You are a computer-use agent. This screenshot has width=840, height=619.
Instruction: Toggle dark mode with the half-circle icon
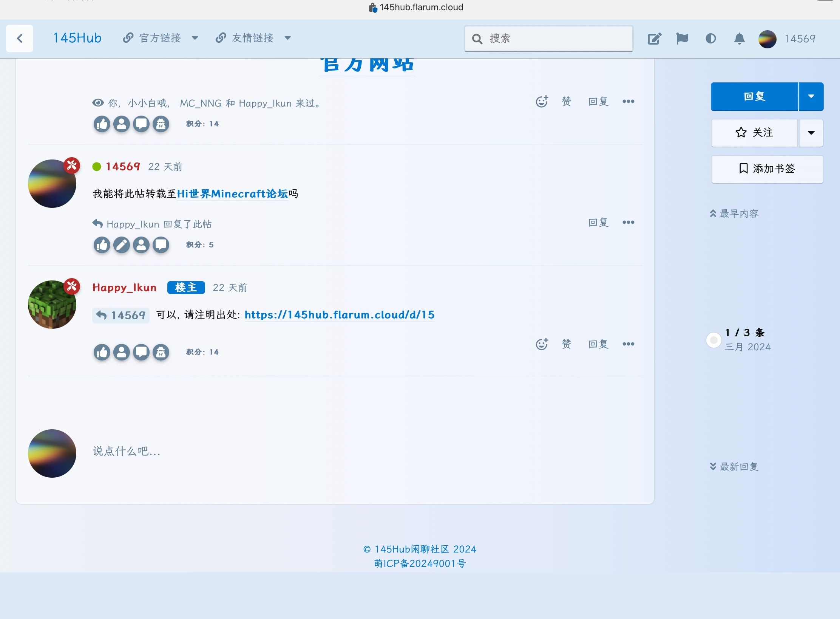click(x=710, y=39)
